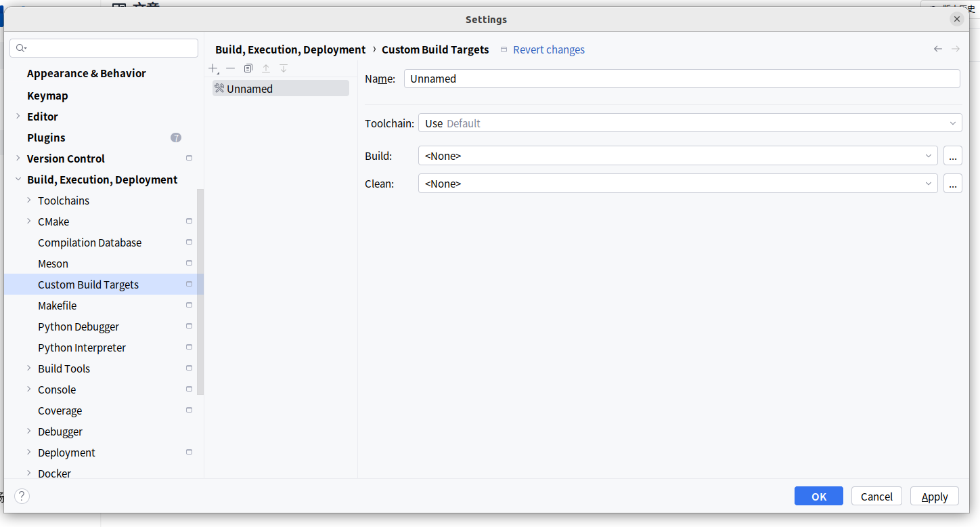
Task: Open the Toolchain dropdown
Action: coord(690,123)
